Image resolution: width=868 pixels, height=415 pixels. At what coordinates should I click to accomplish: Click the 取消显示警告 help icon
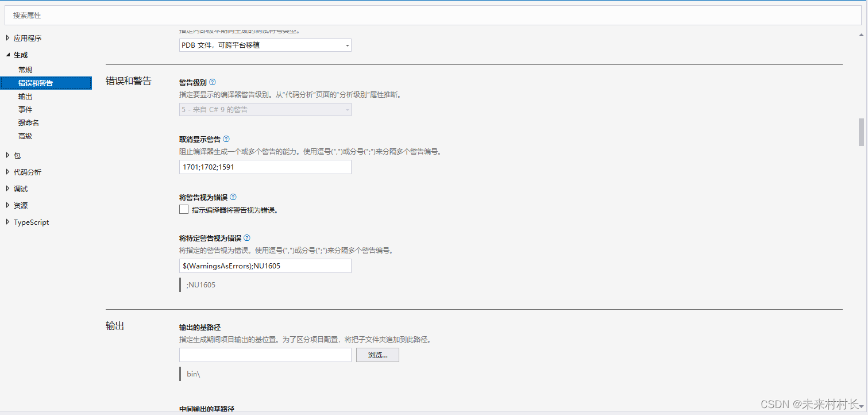[226, 139]
